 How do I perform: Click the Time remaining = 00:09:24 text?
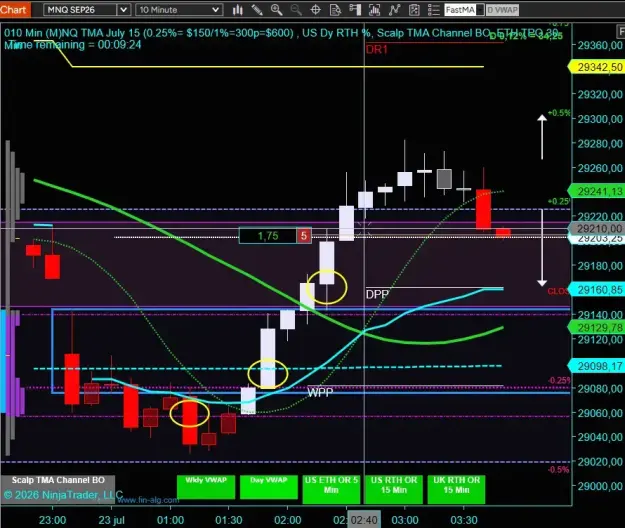coord(73,45)
